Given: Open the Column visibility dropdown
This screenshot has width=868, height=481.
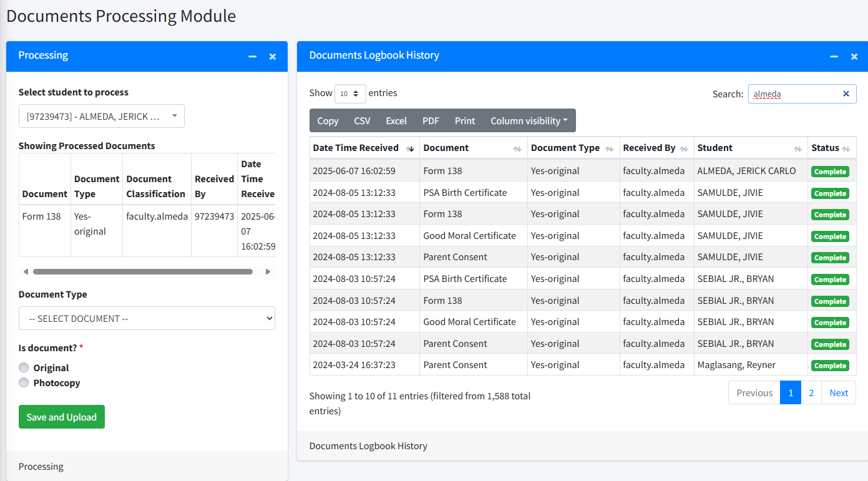Looking at the screenshot, I should (529, 120).
